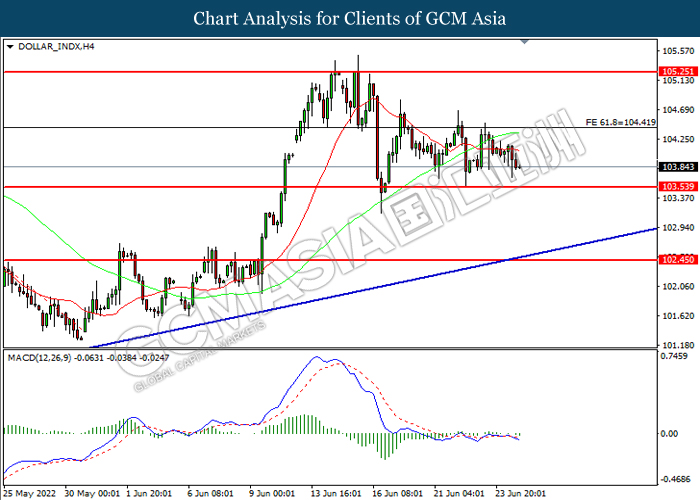
Task: Click the 104.250 price axis value
Action: (x=678, y=139)
